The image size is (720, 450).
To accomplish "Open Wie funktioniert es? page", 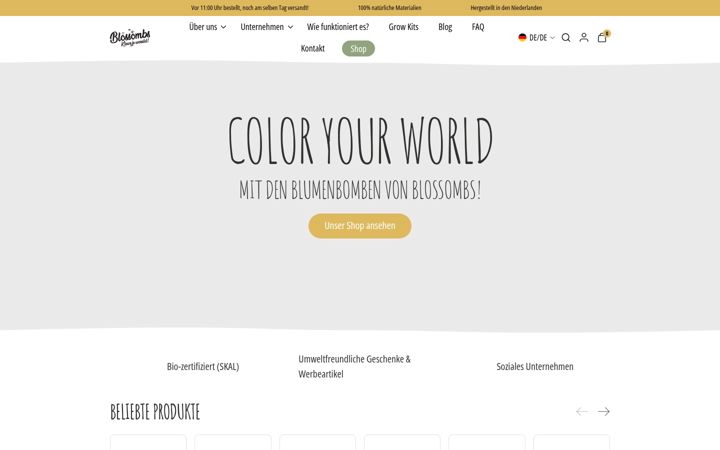I will (338, 27).
